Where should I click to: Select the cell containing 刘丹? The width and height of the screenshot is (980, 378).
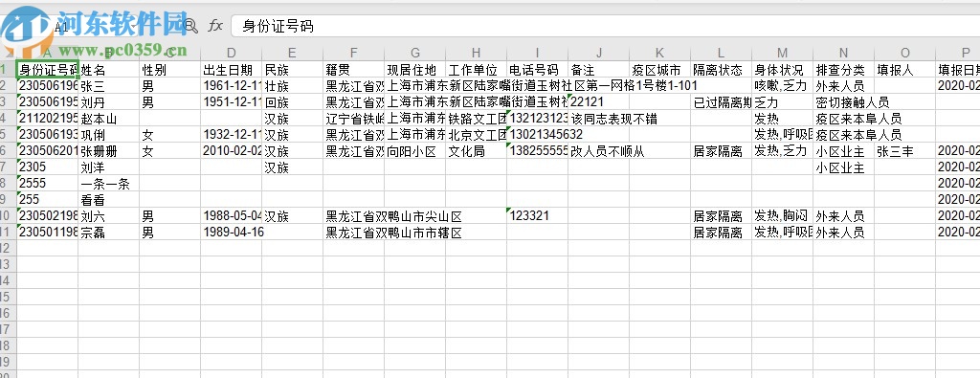109,101
